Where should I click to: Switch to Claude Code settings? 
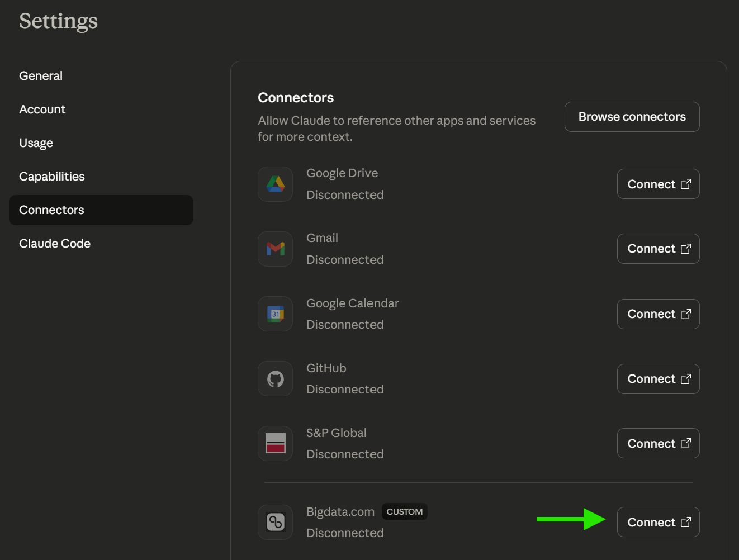tap(55, 243)
